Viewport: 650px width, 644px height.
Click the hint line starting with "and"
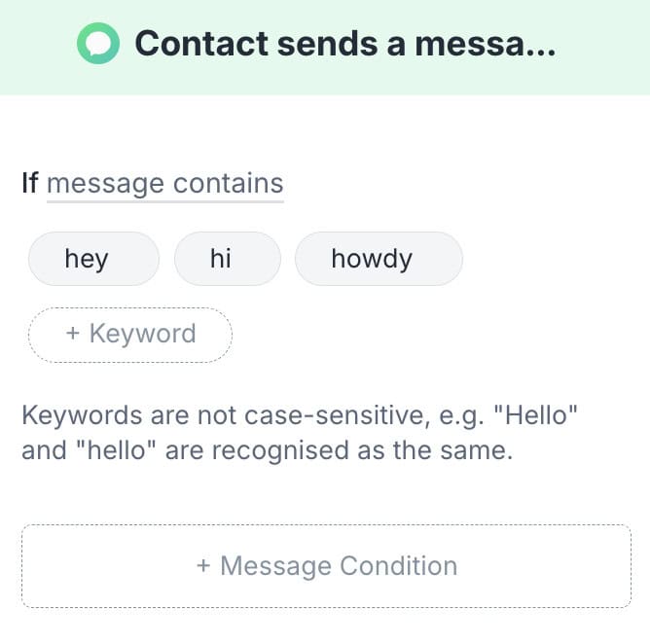pos(266,452)
